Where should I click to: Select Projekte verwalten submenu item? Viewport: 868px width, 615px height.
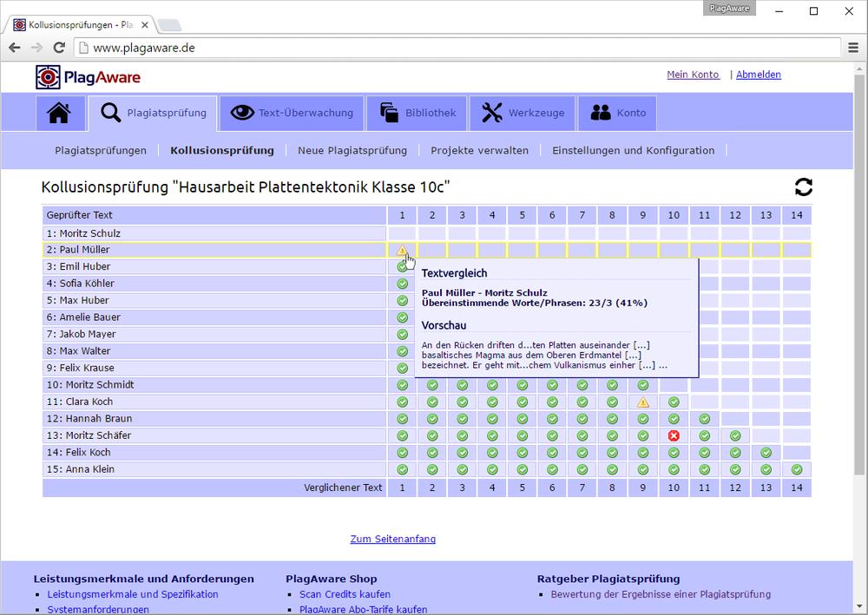click(479, 150)
